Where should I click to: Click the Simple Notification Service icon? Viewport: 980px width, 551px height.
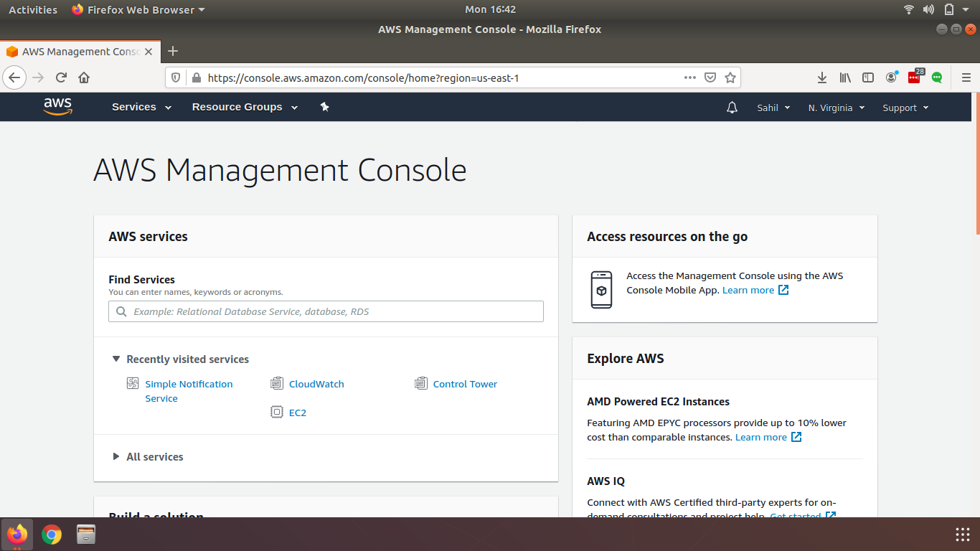[x=133, y=383]
